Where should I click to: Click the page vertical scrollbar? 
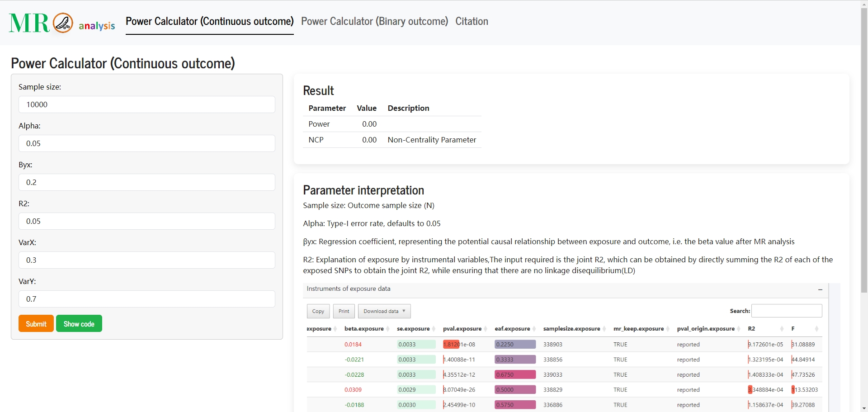click(x=864, y=149)
